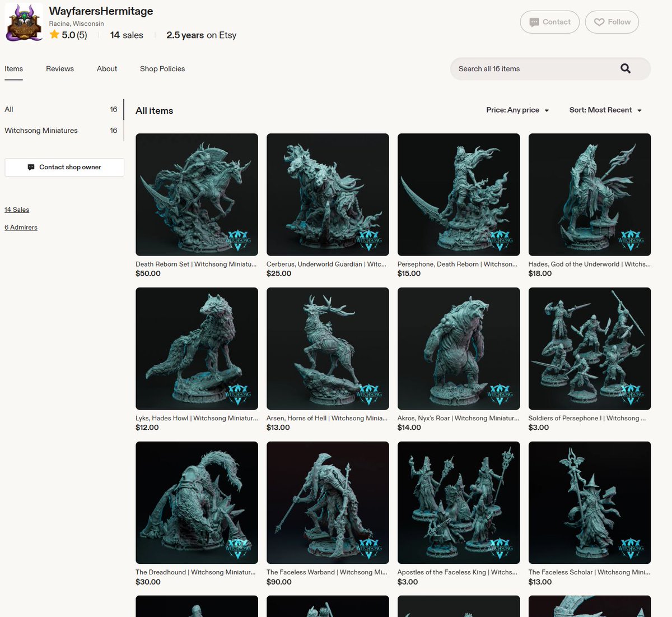
Task: Click the $25.00 price text
Action: pos(279,273)
